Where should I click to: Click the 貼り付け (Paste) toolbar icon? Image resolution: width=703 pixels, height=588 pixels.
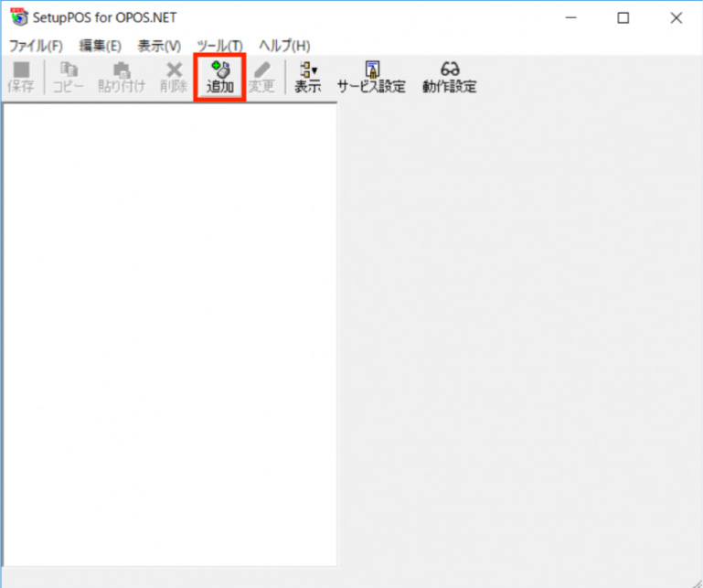click(122, 77)
